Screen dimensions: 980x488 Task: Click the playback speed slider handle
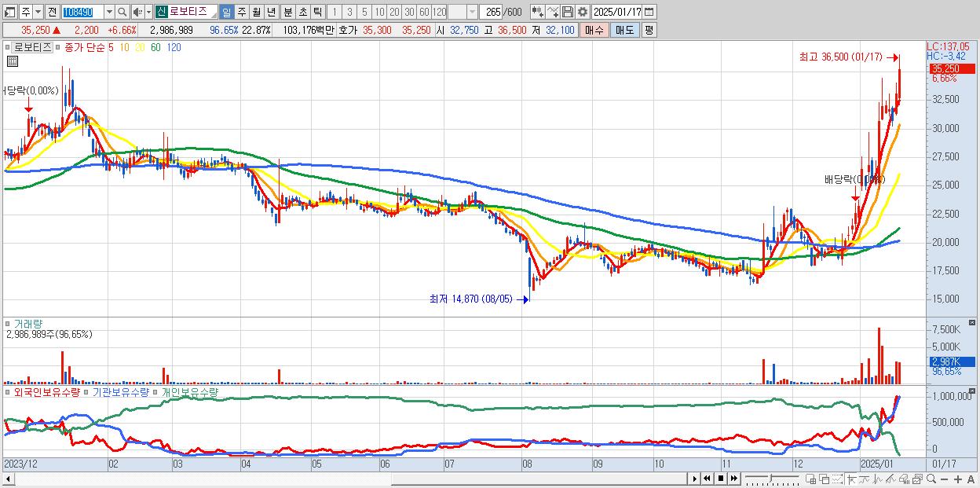point(770,478)
